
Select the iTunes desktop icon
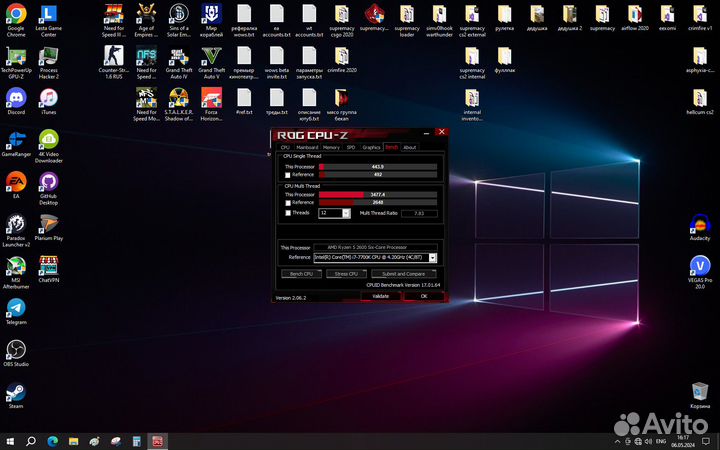[49, 101]
